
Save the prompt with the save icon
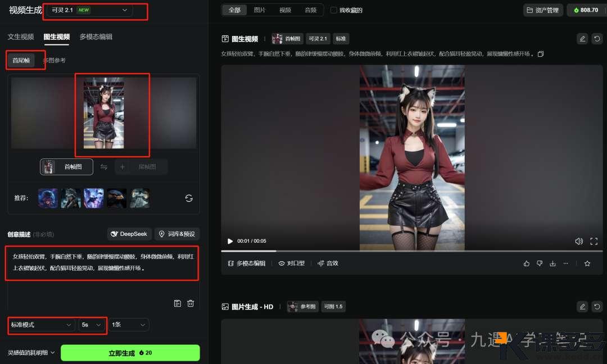tap(178, 303)
